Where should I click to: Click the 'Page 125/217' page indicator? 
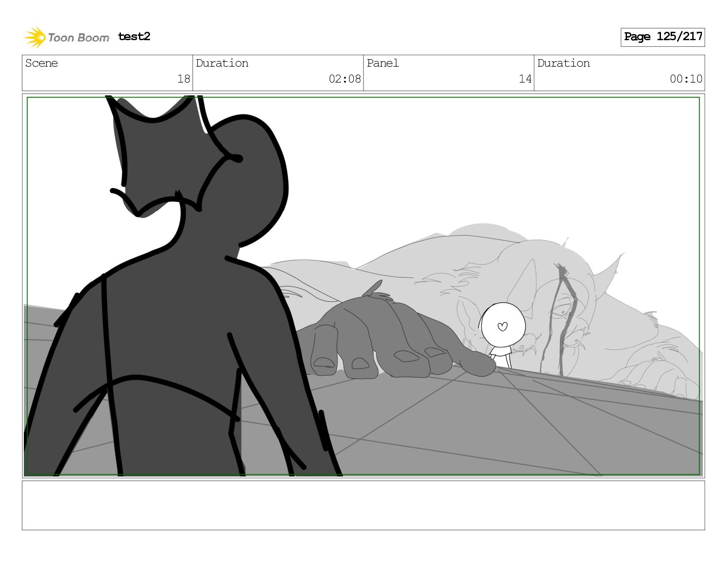click(x=663, y=37)
